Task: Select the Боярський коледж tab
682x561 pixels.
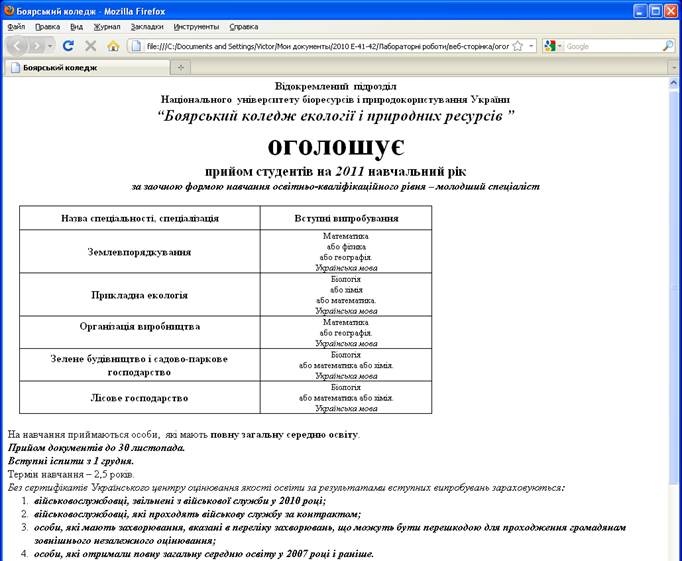Action: point(87,67)
